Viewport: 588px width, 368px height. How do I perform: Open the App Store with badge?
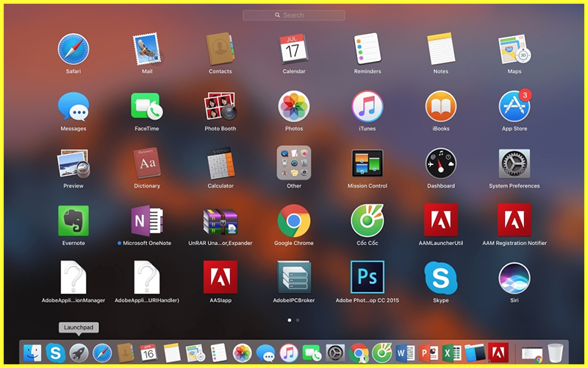coord(514,107)
